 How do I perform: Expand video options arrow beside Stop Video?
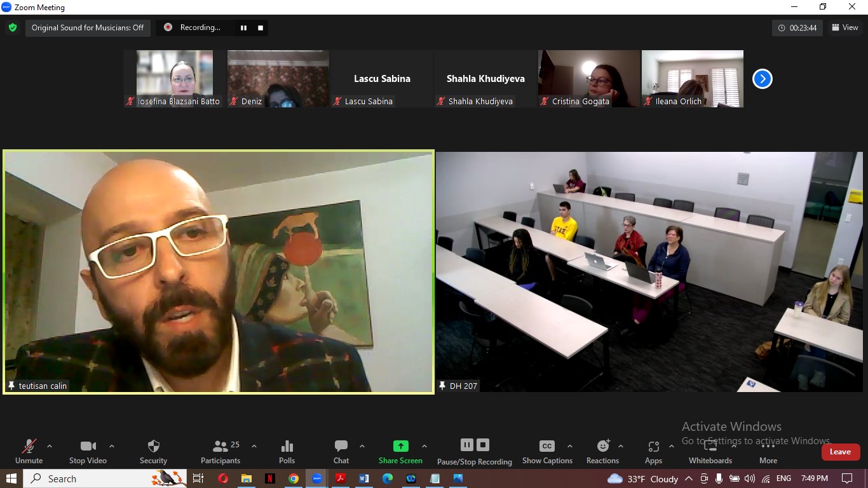112,446
